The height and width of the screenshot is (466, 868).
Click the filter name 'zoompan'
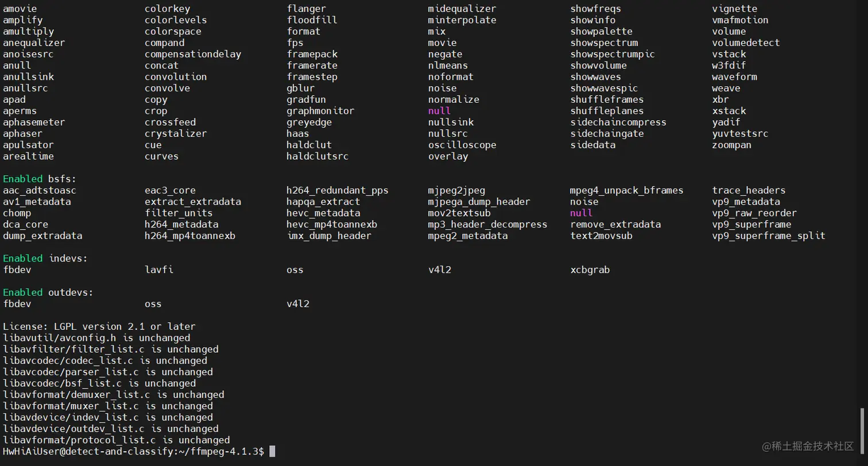[x=732, y=145]
